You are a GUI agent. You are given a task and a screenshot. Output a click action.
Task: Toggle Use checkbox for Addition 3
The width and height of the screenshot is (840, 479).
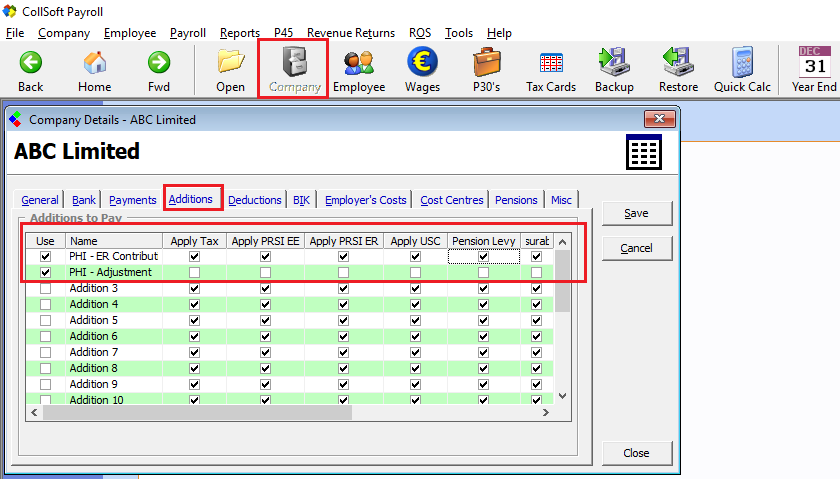point(45,288)
